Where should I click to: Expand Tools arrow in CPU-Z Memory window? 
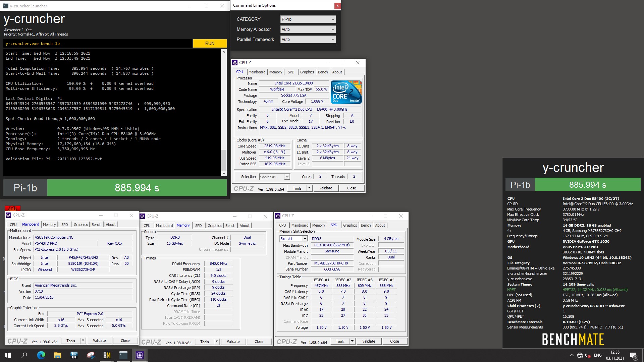coord(217,342)
